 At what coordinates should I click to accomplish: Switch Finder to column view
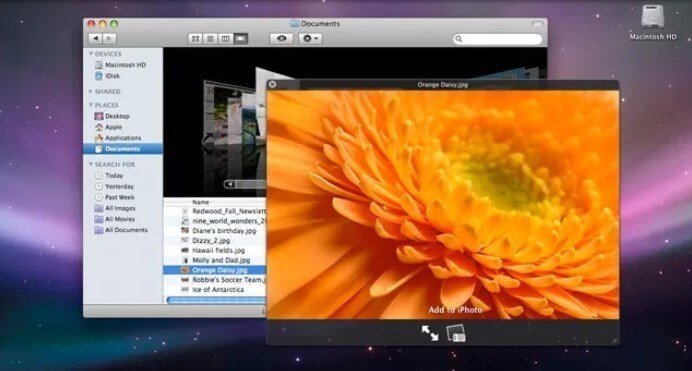coord(226,39)
